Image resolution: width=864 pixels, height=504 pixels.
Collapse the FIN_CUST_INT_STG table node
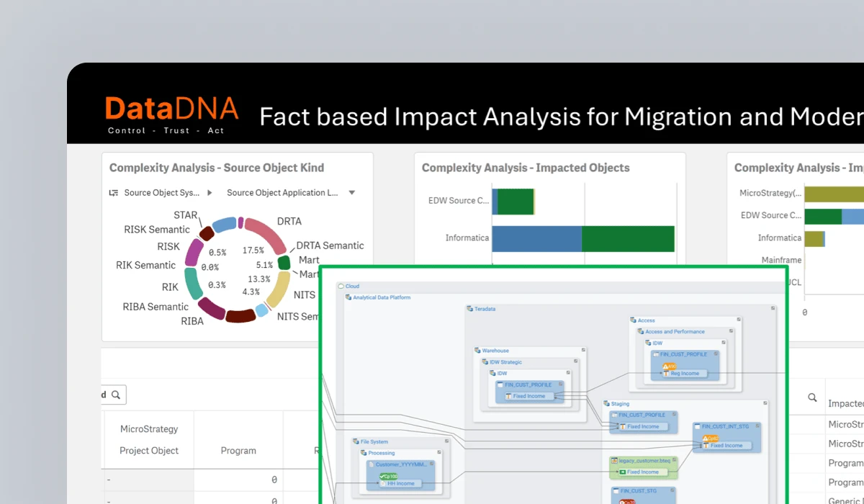(757, 426)
